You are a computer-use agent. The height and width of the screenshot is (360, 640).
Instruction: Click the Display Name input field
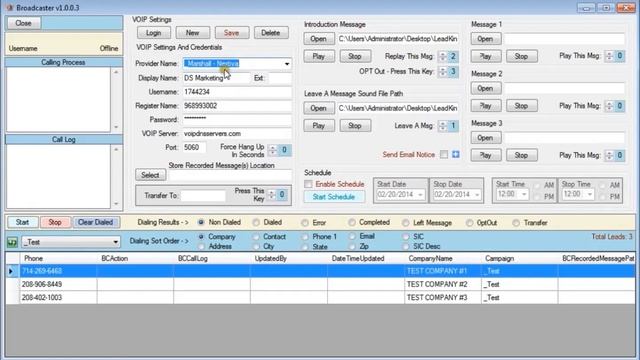click(x=217, y=78)
